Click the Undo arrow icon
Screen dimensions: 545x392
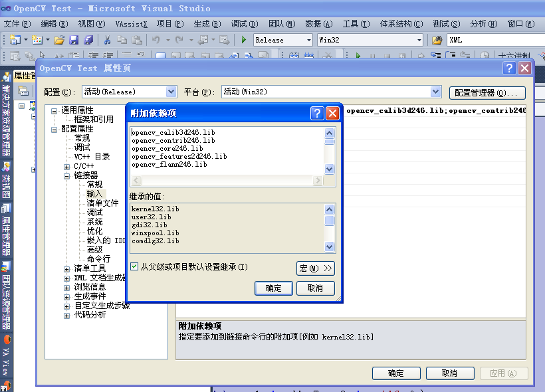(156, 40)
